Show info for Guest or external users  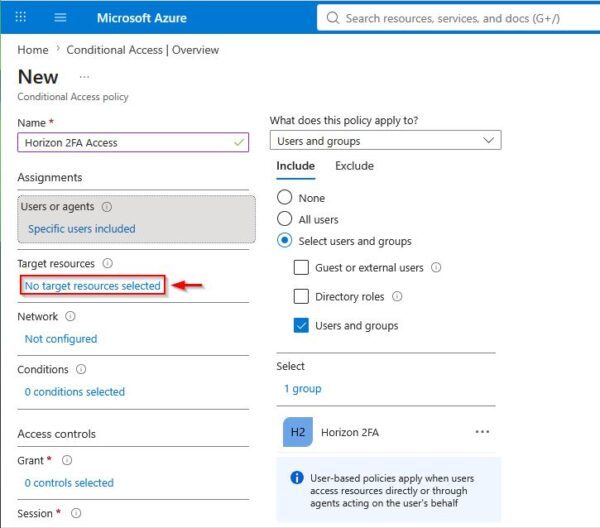click(x=436, y=267)
